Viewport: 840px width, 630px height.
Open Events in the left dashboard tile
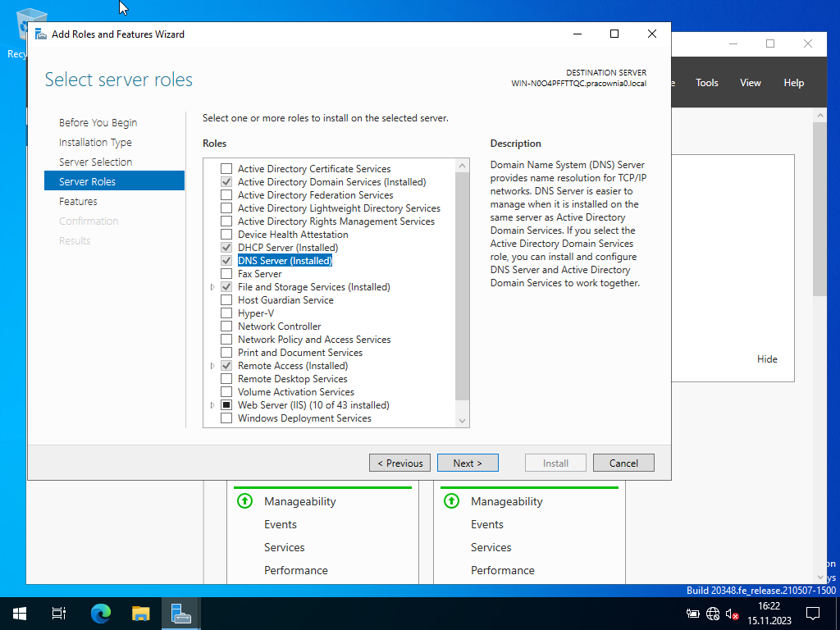tap(281, 524)
